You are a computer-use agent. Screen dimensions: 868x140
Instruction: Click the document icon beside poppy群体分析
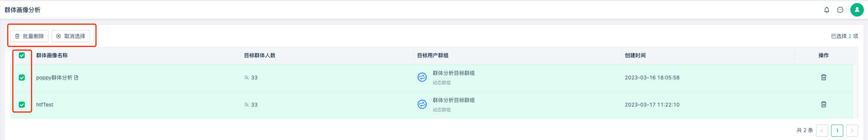[76, 78]
